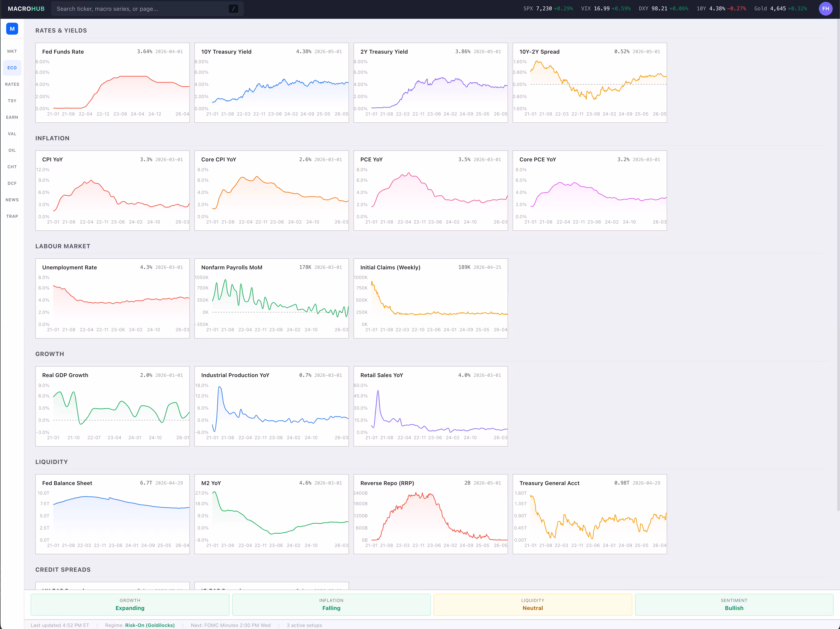
Task: Open the Industrial Production YoY chart
Action: click(x=271, y=406)
